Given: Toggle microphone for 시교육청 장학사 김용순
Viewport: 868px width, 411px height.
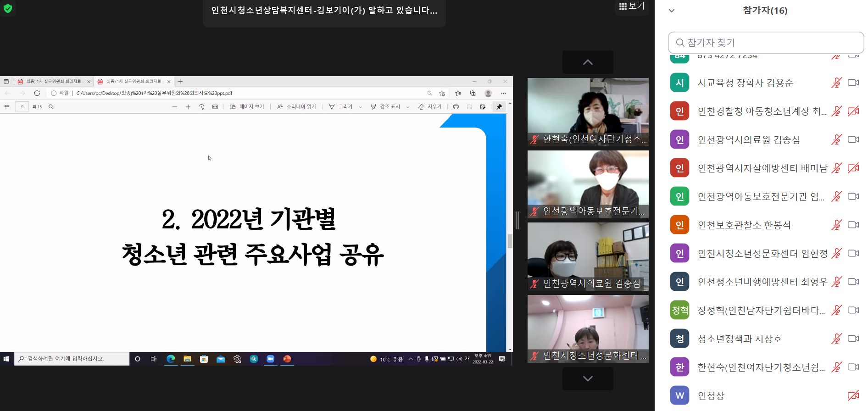Looking at the screenshot, I should point(836,83).
